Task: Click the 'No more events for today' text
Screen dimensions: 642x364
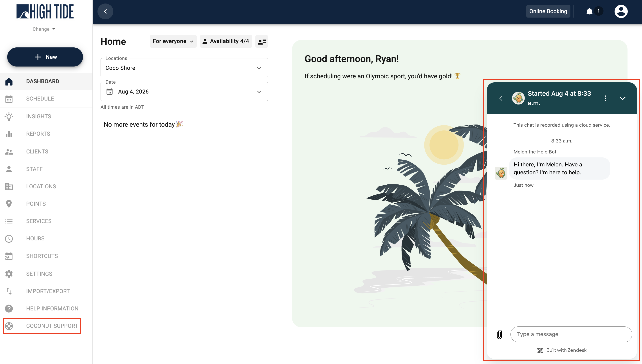Action: pyautogui.click(x=139, y=124)
